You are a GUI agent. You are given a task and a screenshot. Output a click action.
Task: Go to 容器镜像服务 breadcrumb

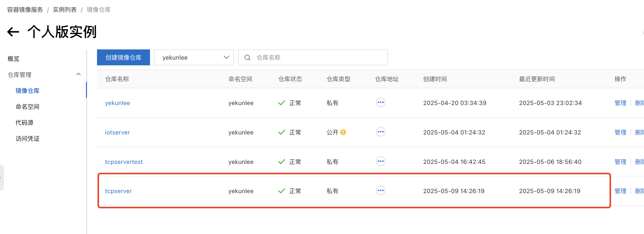pos(25,10)
